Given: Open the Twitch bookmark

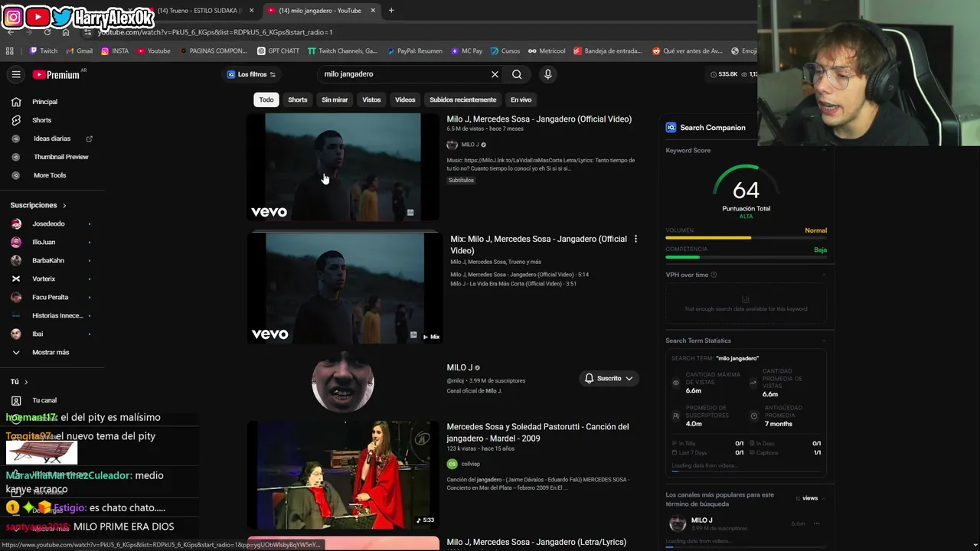Looking at the screenshot, I should tap(43, 51).
